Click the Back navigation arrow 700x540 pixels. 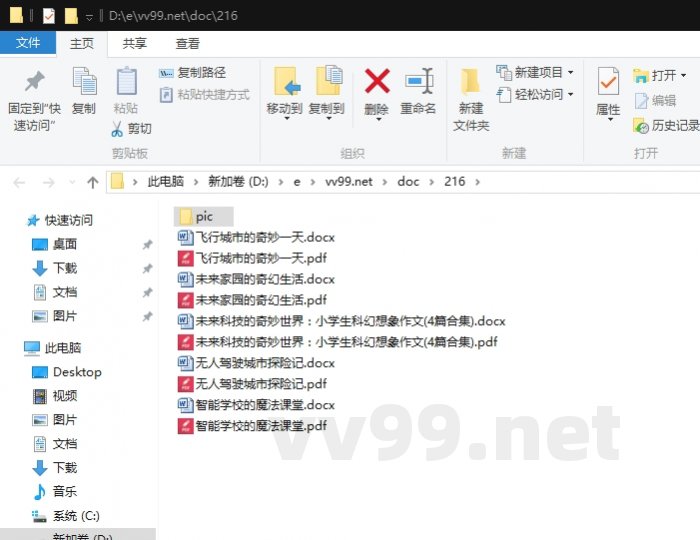(x=19, y=182)
